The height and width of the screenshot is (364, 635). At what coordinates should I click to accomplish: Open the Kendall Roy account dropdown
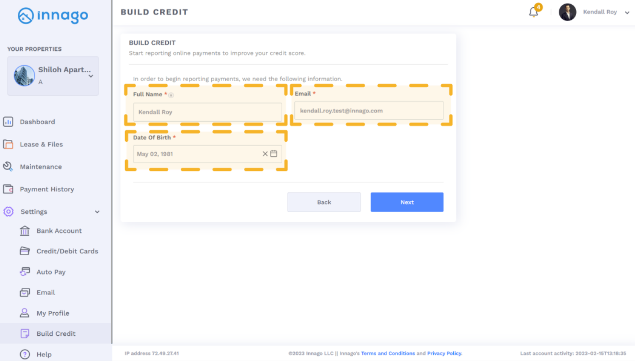pos(627,13)
